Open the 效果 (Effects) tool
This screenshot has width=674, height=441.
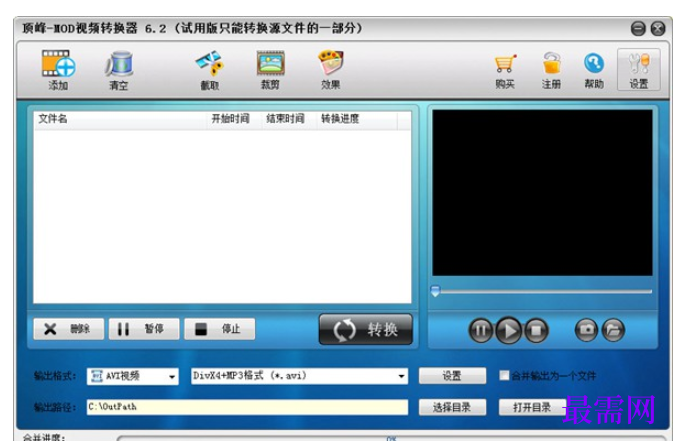331,70
